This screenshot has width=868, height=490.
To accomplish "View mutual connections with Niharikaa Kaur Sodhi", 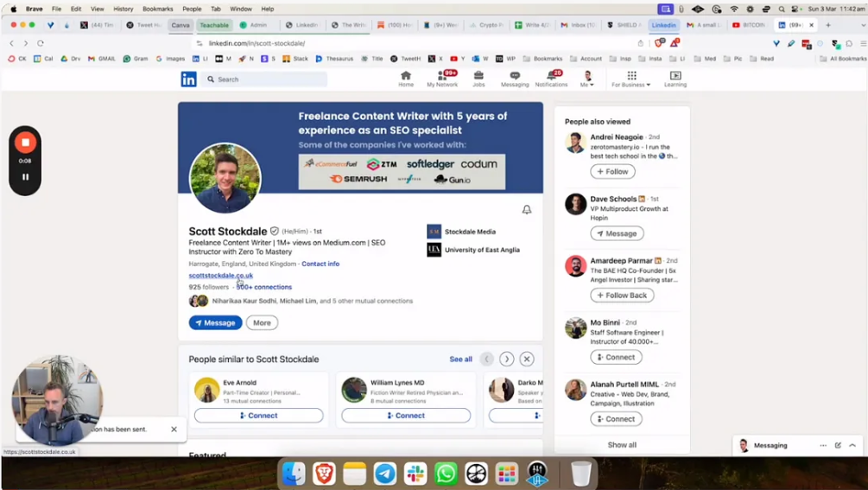I will click(301, 301).
